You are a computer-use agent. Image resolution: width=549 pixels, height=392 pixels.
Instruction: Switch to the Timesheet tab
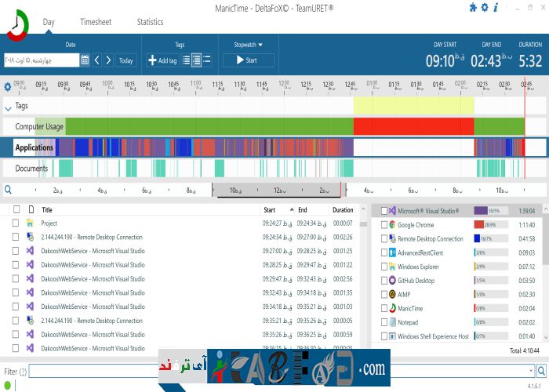pyautogui.click(x=96, y=23)
